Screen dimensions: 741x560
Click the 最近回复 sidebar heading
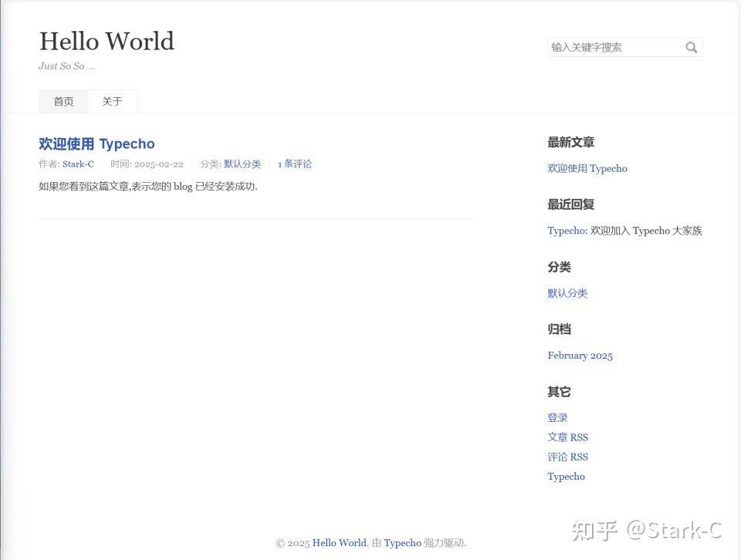tap(570, 204)
